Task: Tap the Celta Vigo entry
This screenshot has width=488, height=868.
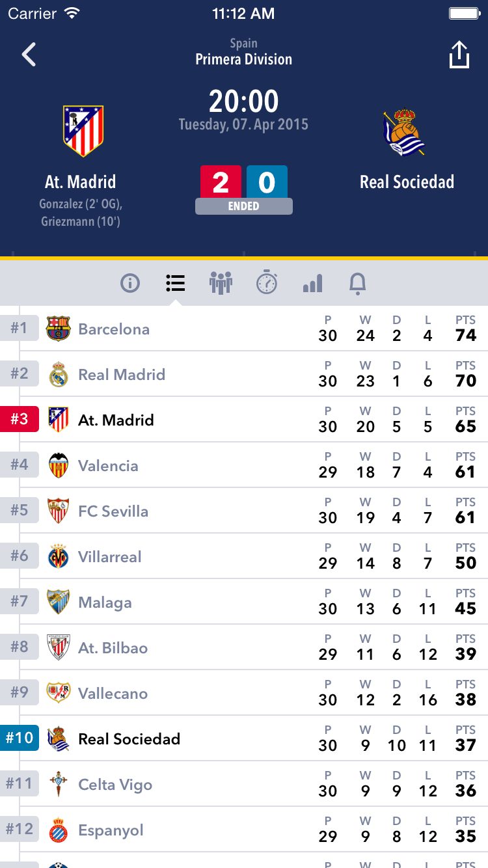Action: pos(244,784)
